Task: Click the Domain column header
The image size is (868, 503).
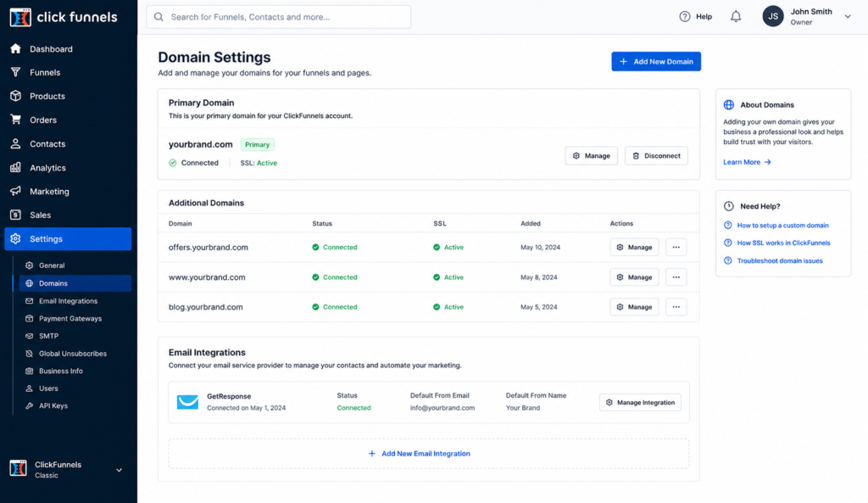Action: point(181,224)
